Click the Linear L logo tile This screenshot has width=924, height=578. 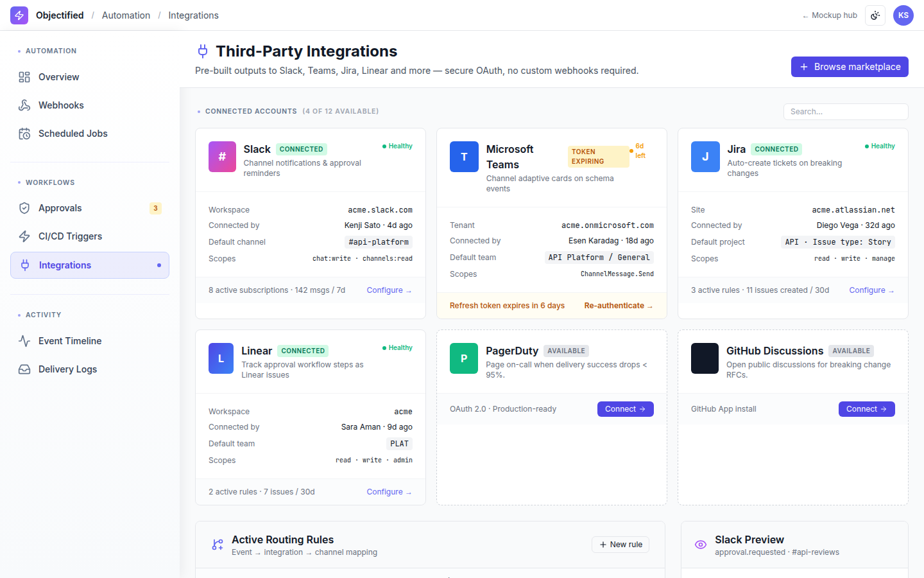[x=221, y=358]
